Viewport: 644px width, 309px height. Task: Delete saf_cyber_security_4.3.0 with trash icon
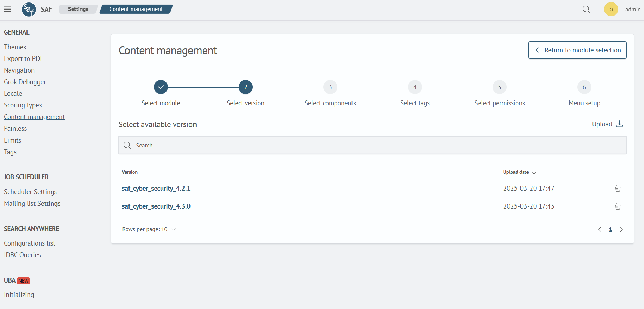point(618,206)
